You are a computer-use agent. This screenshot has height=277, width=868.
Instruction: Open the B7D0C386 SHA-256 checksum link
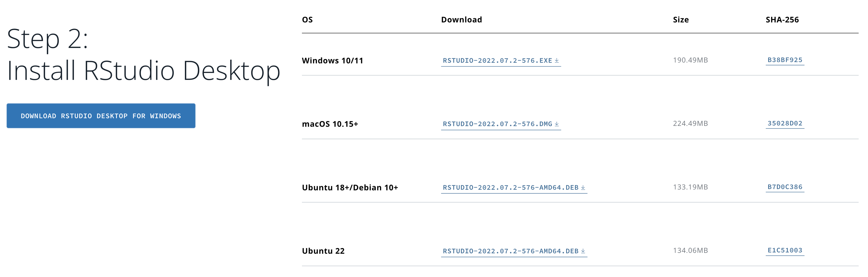785,187
